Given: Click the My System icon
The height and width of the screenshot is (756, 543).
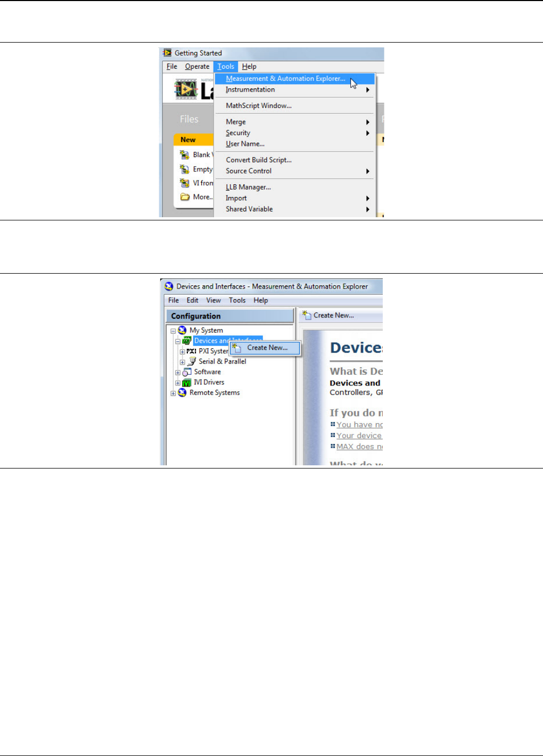Looking at the screenshot, I should pos(182,330).
